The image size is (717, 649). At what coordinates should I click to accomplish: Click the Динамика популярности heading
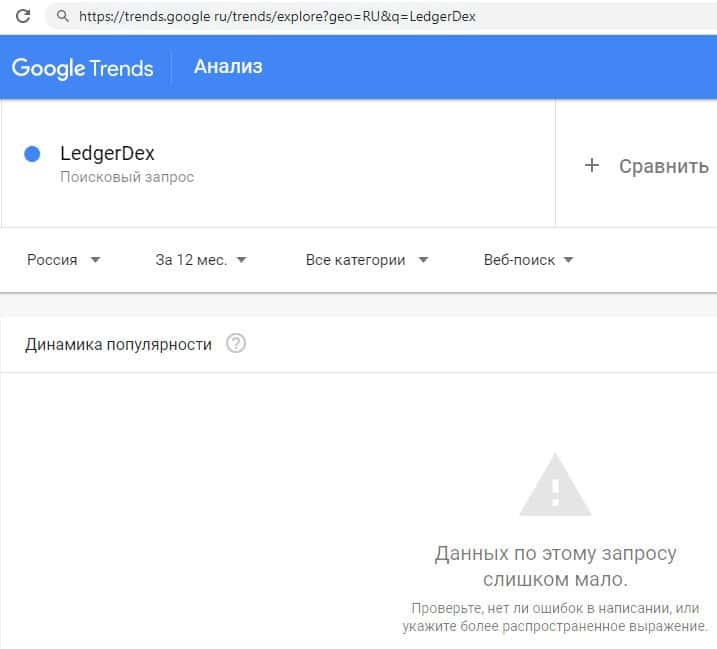tap(118, 344)
